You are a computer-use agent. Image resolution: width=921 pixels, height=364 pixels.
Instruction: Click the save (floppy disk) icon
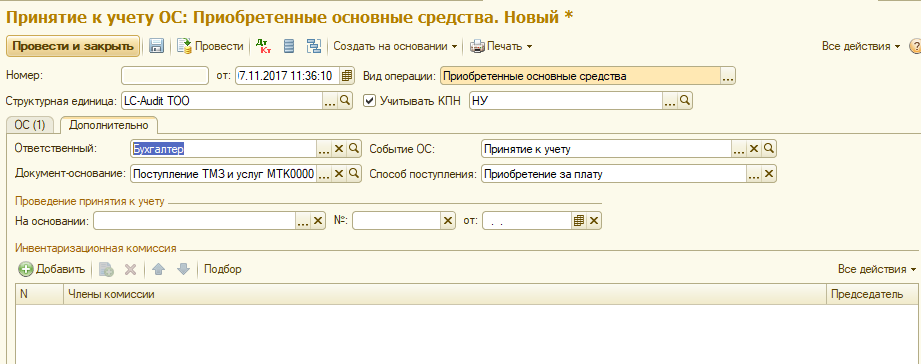[156, 46]
